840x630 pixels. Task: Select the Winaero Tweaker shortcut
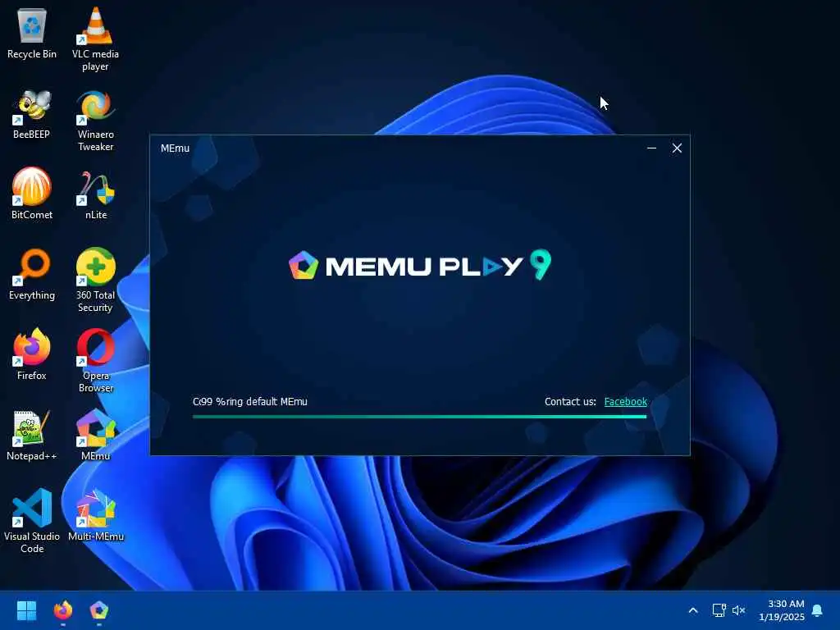coord(95,120)
